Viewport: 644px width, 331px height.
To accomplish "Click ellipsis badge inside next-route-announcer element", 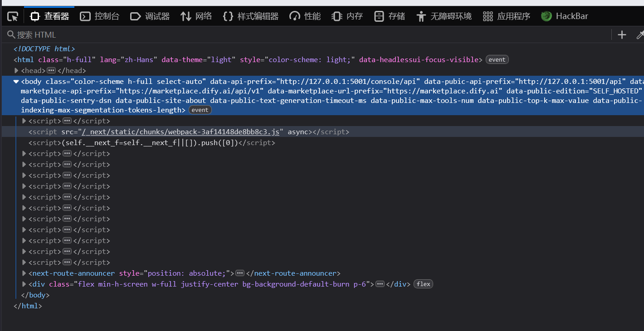I will (240, 273).
